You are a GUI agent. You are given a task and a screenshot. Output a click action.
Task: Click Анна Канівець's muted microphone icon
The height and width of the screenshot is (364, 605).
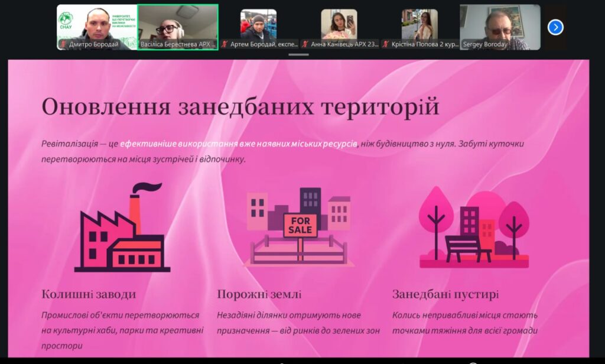305,44
